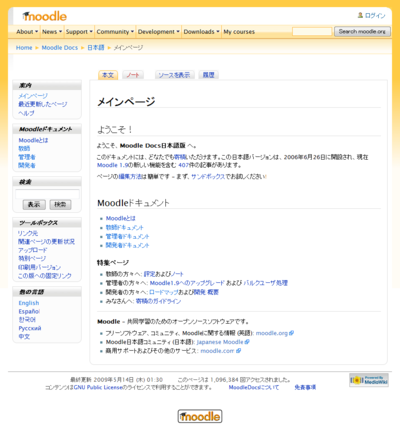Switch language to 한국어

(27, 320)
